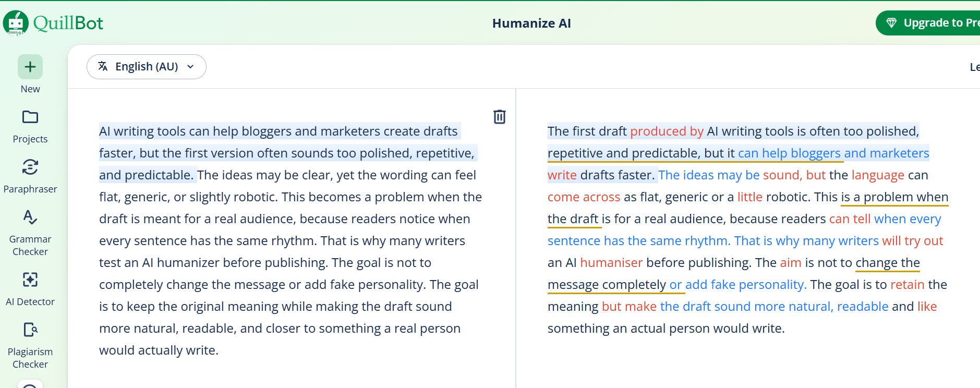
Task: Click the diamond icon on Upgrade button
Action: [x=891, y=23]
